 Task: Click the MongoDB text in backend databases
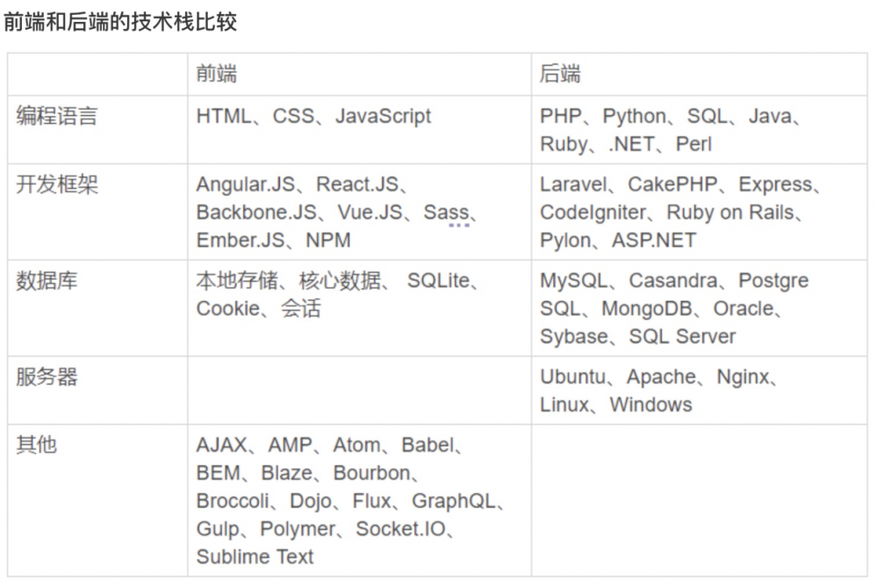pos(645,309)
